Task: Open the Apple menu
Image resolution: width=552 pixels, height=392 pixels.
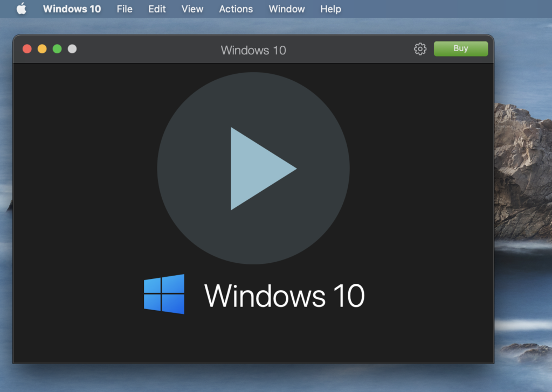Action: pyautogui.click(x=22, y=9)
